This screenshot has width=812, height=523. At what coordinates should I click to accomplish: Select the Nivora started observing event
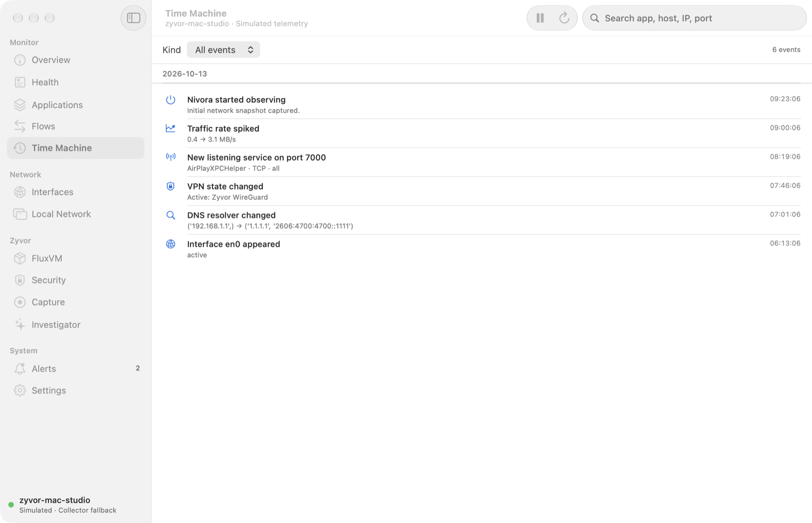coord(482,104)
